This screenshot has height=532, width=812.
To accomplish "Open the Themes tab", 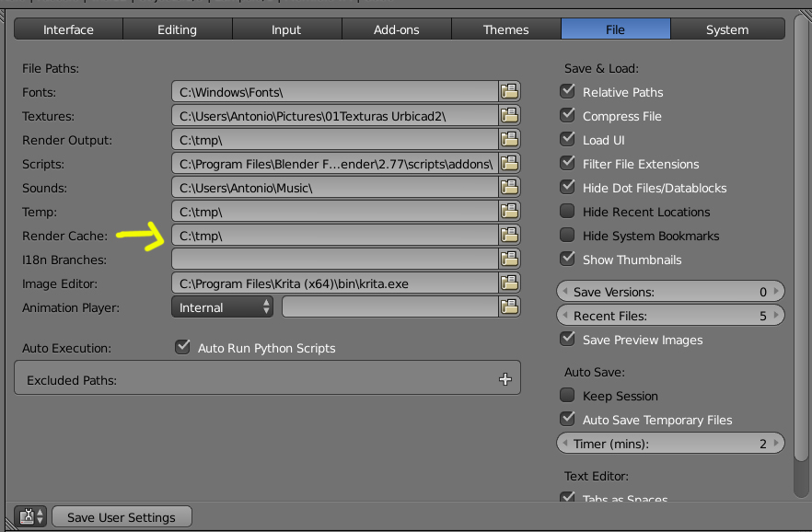I will 505,29.
